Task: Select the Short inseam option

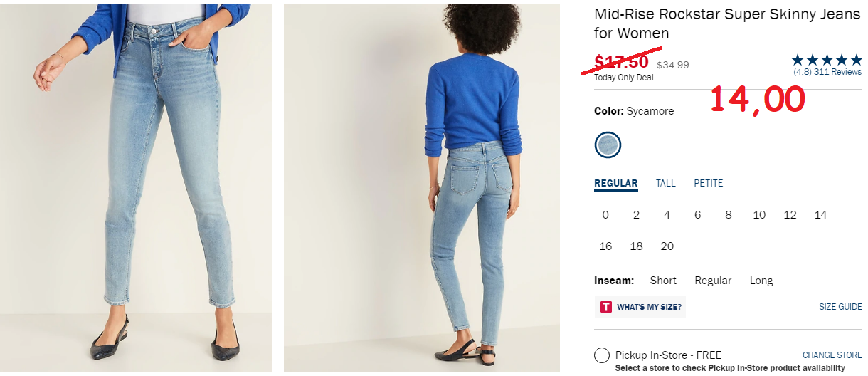Action: point(663,281)
